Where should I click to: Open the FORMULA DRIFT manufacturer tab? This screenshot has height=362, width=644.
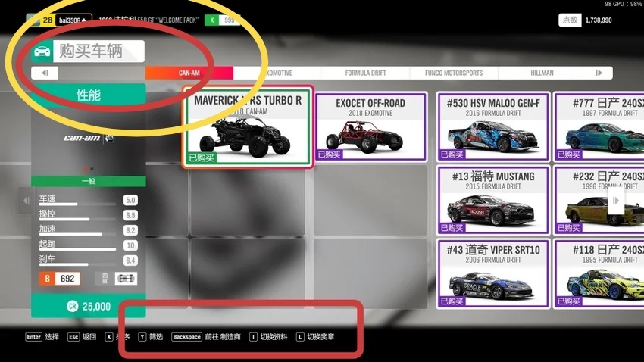(x=365, y=73)
